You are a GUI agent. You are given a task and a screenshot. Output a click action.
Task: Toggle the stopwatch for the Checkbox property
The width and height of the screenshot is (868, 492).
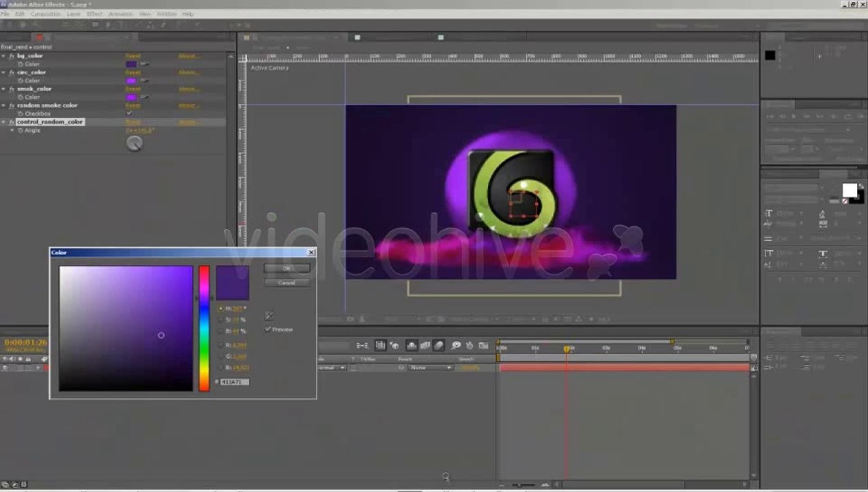[21, 113]
